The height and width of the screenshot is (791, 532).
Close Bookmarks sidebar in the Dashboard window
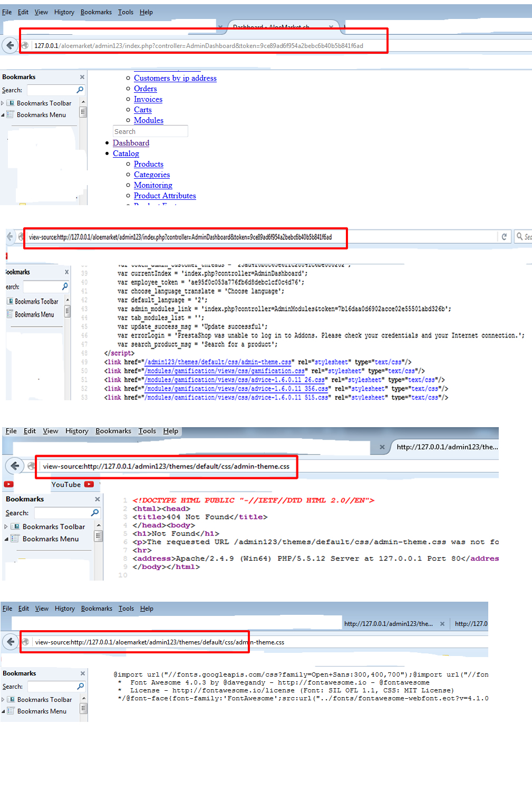[82, 77]
